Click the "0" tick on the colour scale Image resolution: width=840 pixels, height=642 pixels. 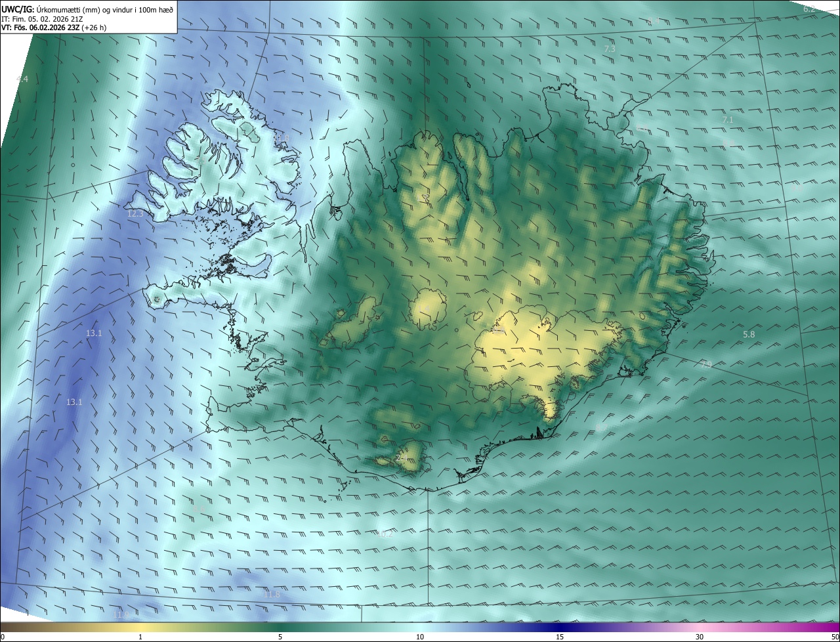(3, 637)
